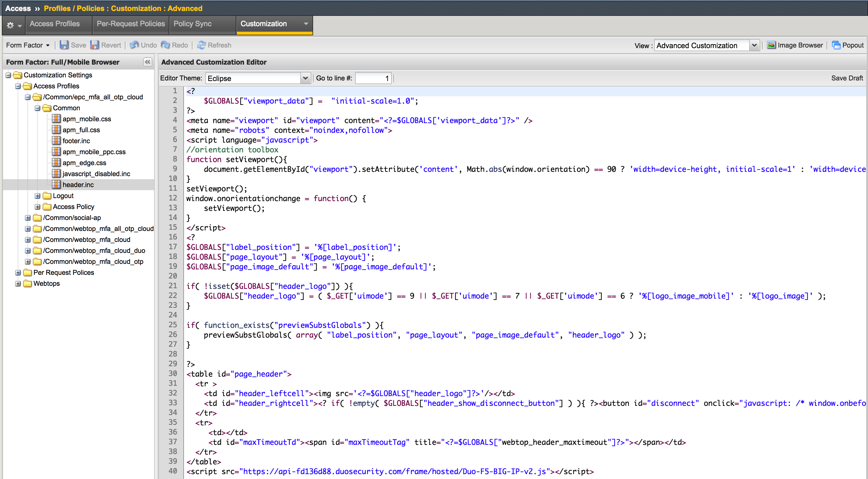Open the Customization tab dropdown arrow
Screen dimensions: 868x479
tap(306, 23)
